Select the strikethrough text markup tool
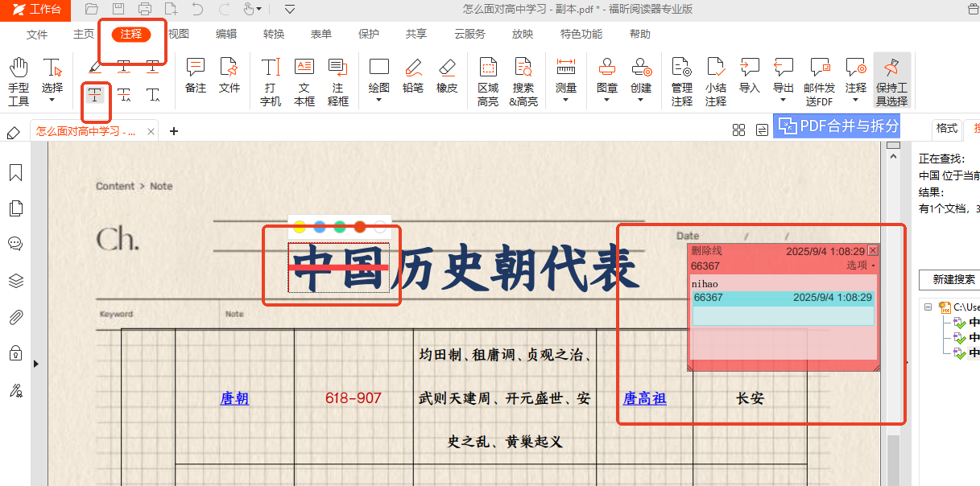 pos(96,95)
